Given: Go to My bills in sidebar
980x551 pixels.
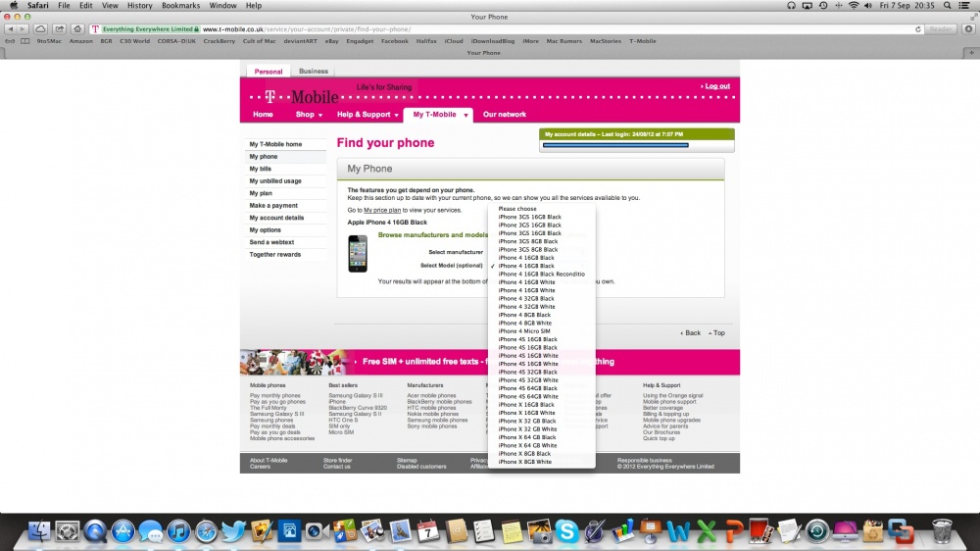Looking at the screenshot, I should (x=260, y=169).
